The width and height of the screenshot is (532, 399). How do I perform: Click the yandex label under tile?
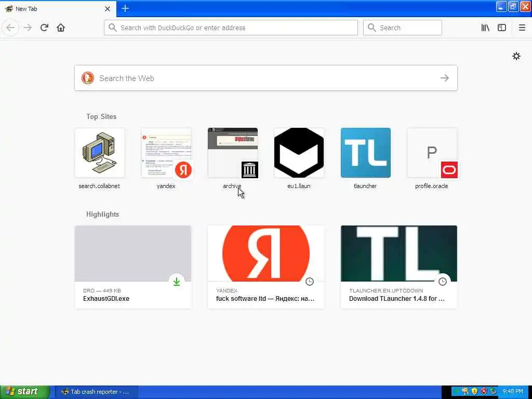click(166, 187)
